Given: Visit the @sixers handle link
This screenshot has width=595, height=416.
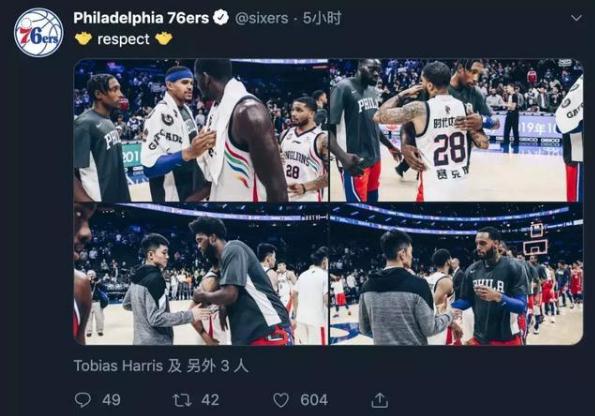Looking at the screenshot, I should click(x=261, y=18).
